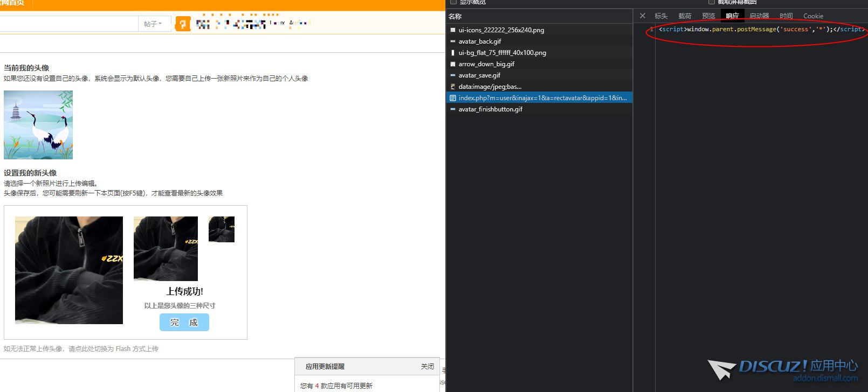This screenshot has width=868, height=392.
Task: Click the avatar_back.gif file icon
Action: pyautogui.click(x=453, y=41)
